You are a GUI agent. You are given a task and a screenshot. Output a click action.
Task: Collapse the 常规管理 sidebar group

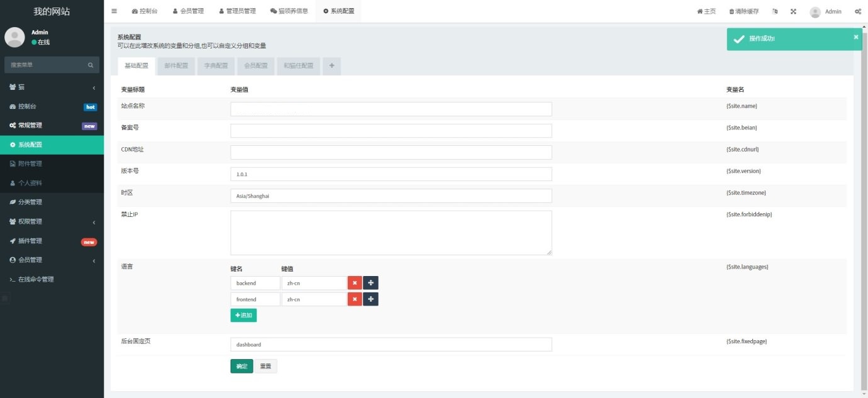coord(52,125)
